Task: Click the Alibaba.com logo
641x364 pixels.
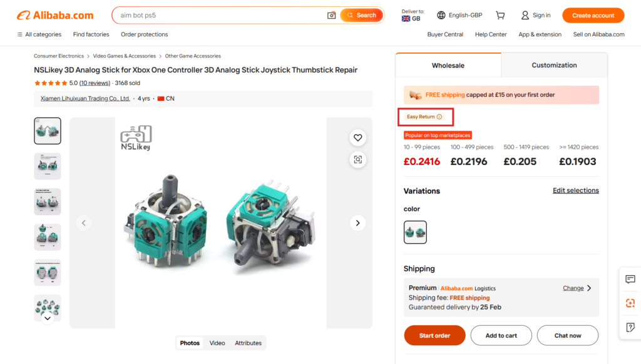Action: coord(55,16)
